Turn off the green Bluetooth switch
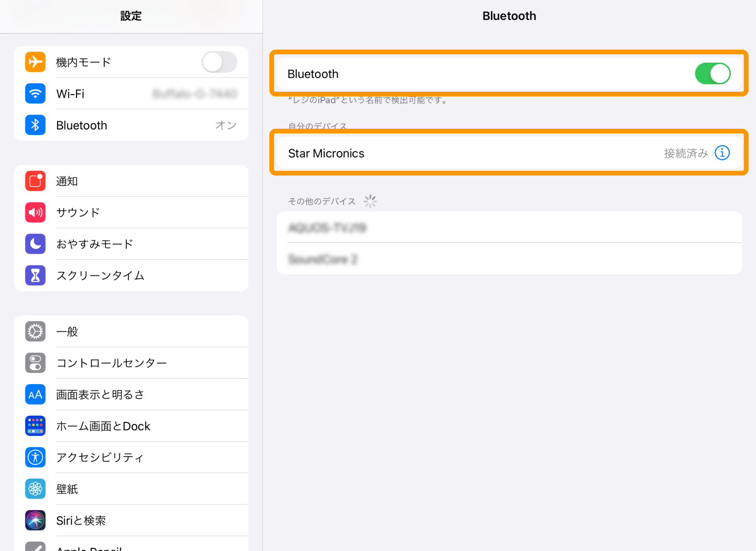 tap(712, 74)
